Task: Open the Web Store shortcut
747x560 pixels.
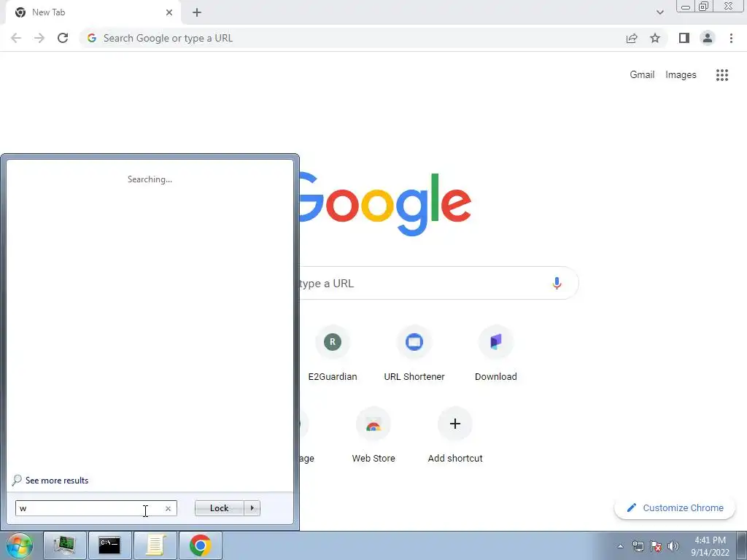Action: coord(373,436)
